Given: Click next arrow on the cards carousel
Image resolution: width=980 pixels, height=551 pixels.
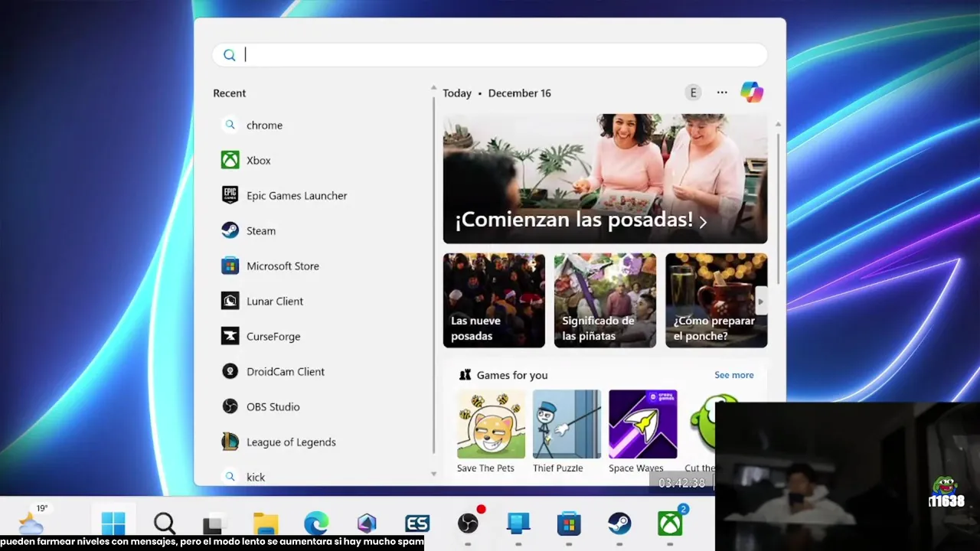Looking at the screenshot, I should 760,302.
